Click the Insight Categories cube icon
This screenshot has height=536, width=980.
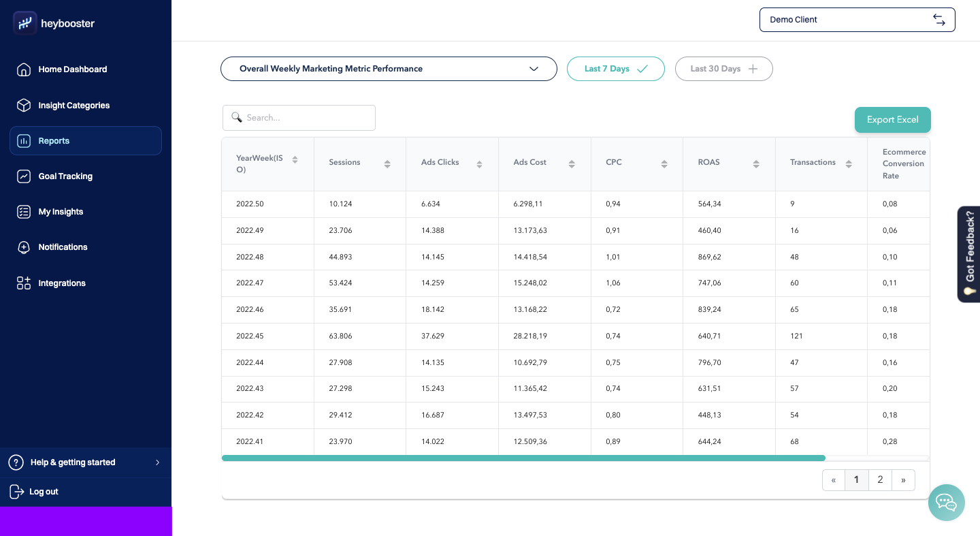tap(24, 106)
